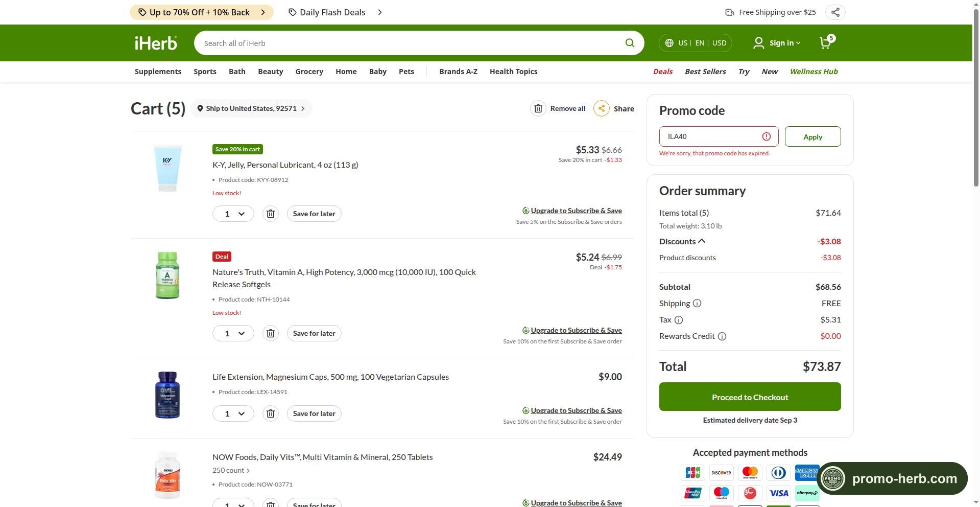Delete Vitamin A item via trash icon
980x507 pixels.
coord(270,333)
